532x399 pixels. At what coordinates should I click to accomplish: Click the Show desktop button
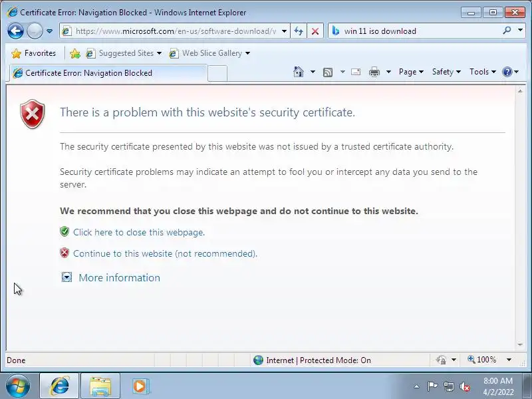527,386
